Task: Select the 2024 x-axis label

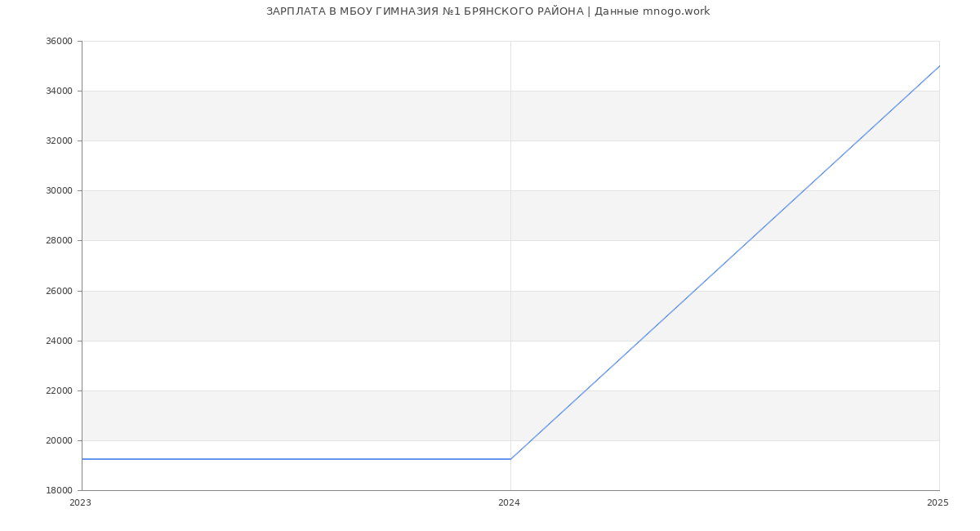Action: point(509,503)
